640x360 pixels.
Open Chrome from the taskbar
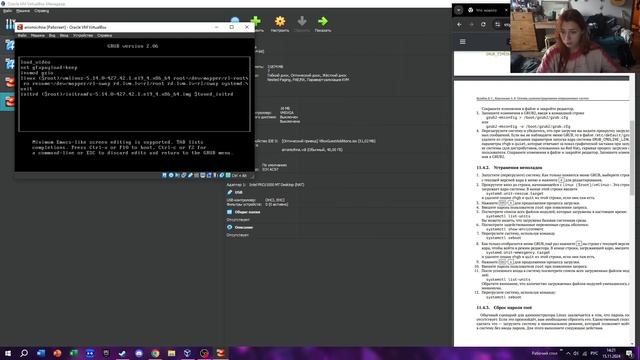[x=155, y=353]
